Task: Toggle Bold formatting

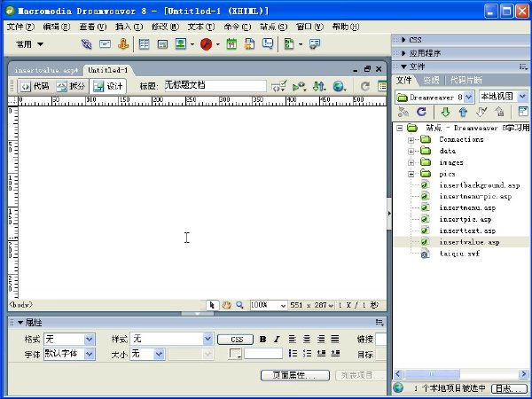Action: click(x=262, y=339)
